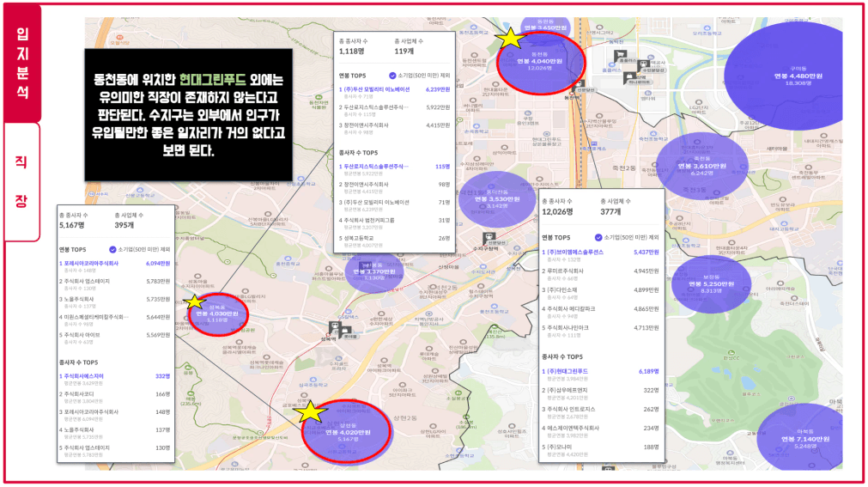The height and width of the screenshot is (487, 868).
Task: Click 성복고등학교 row showing 26명
Action: pos(394,241)
